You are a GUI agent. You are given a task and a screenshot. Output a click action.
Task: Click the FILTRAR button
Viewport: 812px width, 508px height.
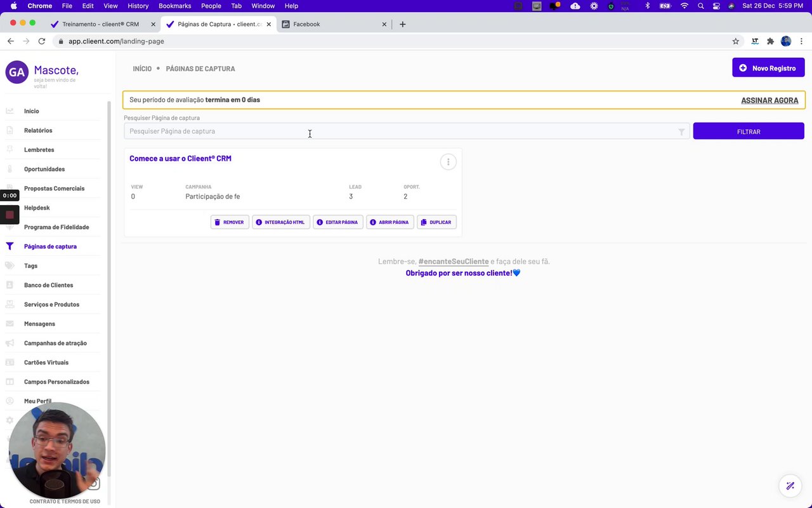(749, 131)
